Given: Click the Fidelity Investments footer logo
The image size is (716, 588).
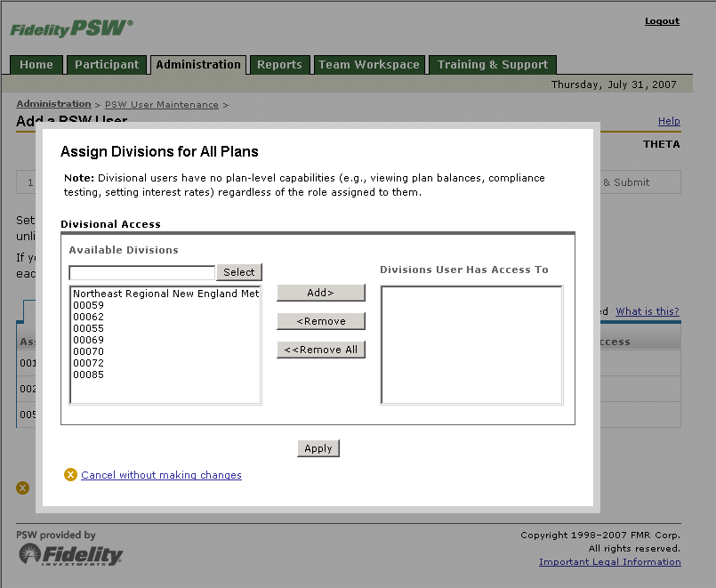Looking at the screenshot, I should (x=71, y=555).
